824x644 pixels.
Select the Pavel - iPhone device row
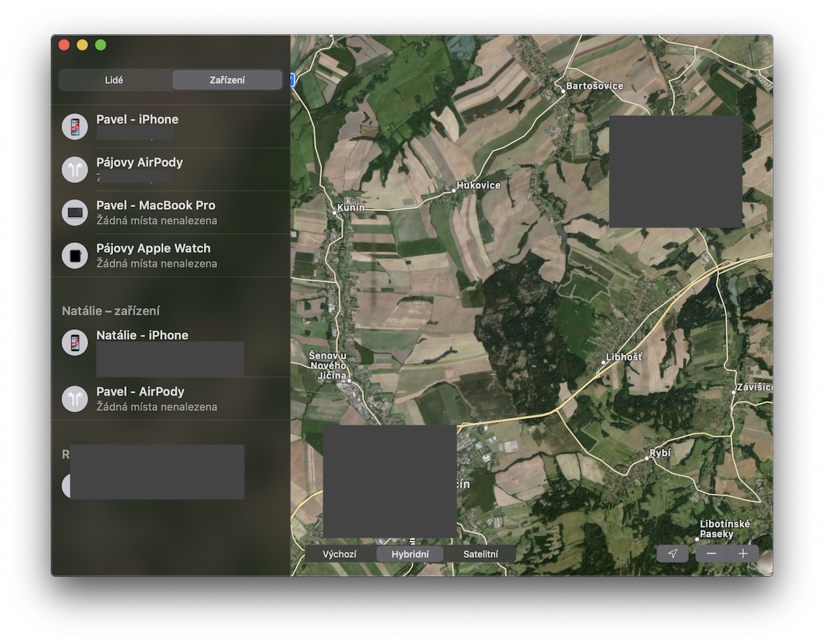pyautogui.click(x=171, y=126)
